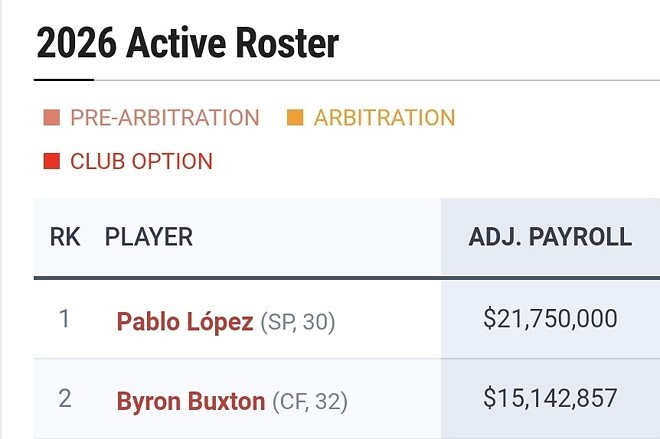
Task: Select the CLUB OPTION legend label
Action: tap(141, 161)
